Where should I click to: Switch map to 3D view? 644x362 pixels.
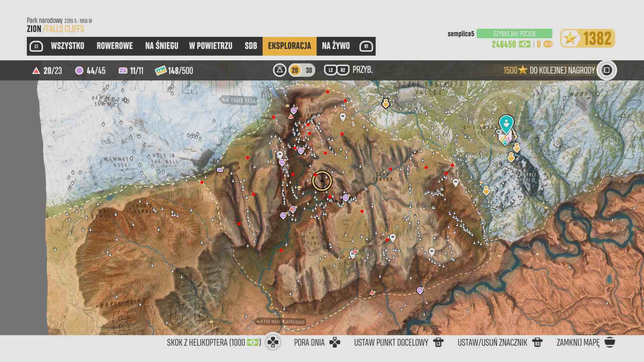pyautogui.click(x=309, y=70)
